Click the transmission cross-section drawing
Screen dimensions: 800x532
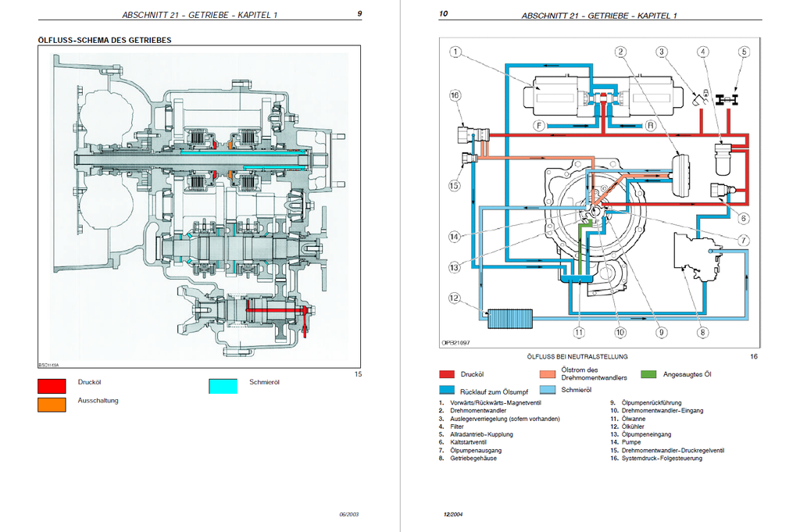coord(199,206)
